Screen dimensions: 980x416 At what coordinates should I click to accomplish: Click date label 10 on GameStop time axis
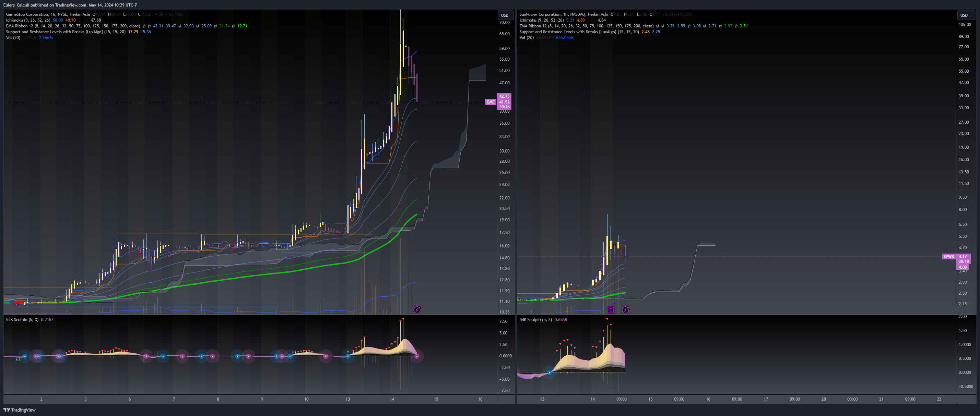pos(306,399)
